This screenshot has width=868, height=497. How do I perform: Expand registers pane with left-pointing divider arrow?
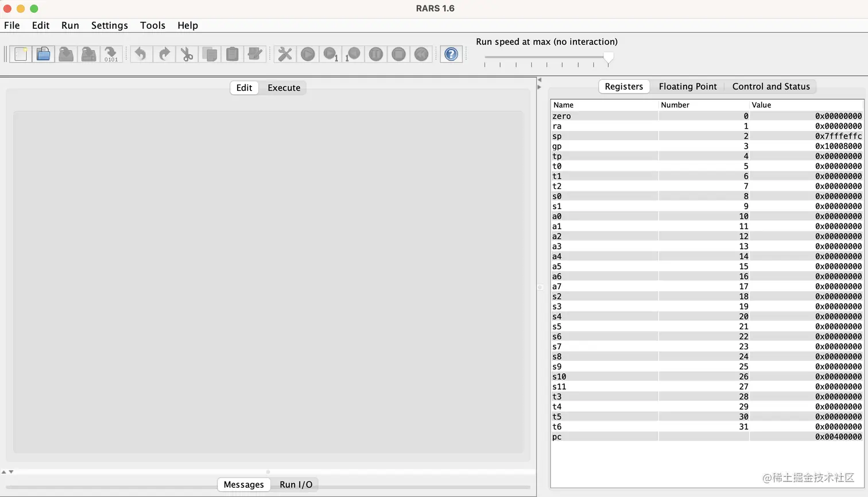pos(539,80)
